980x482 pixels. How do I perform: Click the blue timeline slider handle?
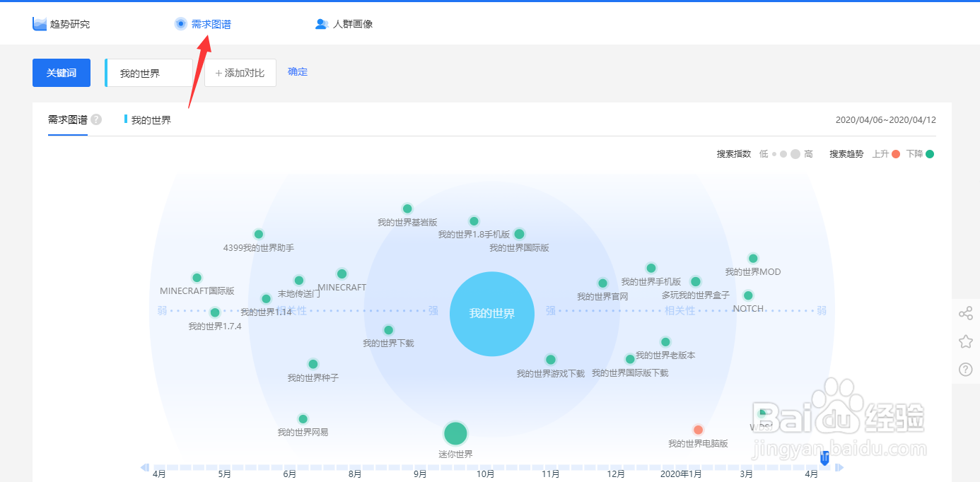click(824, 459)
